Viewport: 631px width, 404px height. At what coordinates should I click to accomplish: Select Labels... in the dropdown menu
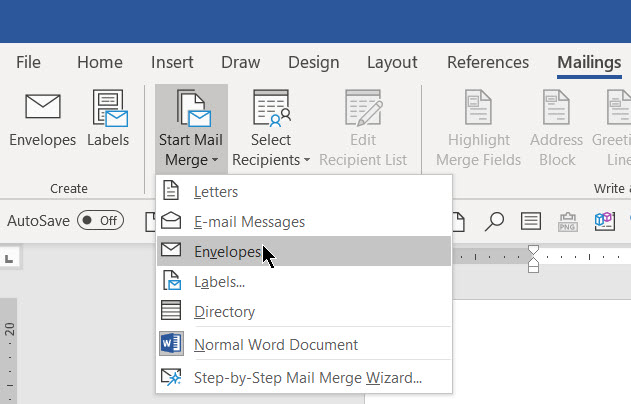[x=304, y=281]
